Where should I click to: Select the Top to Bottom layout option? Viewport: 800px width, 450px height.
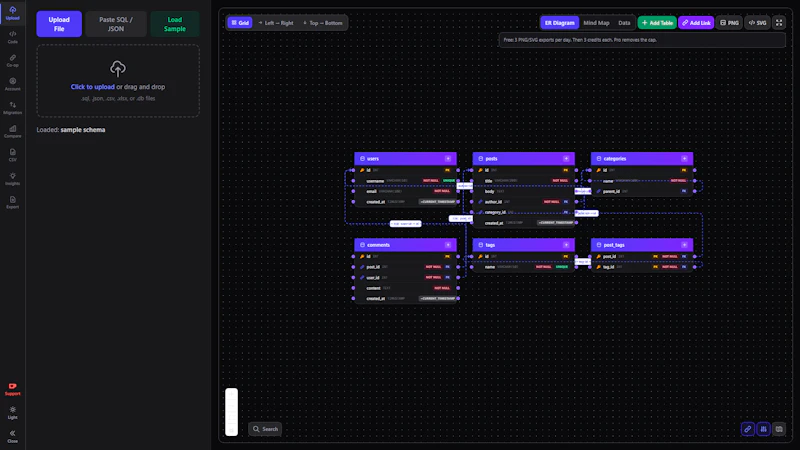click(x=322, y=22)
